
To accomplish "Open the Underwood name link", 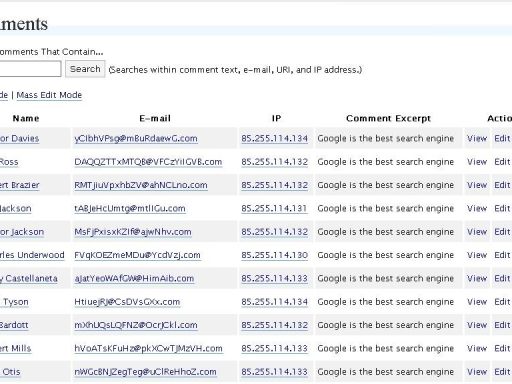I will 32,255.
